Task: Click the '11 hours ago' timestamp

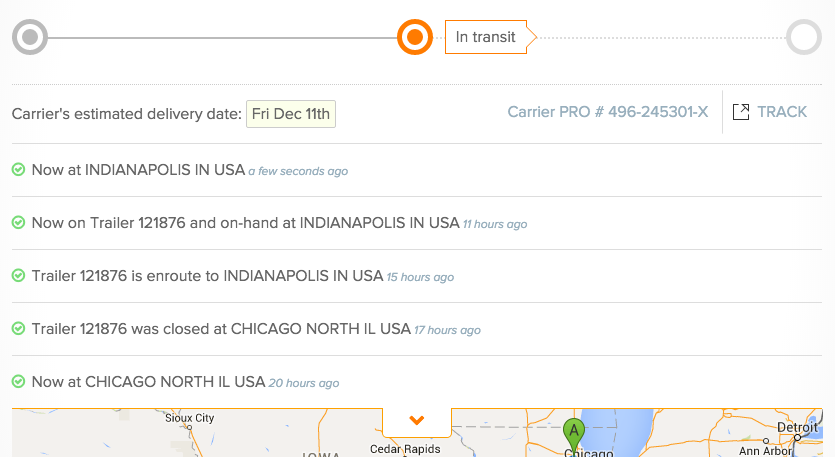Action: (x=495, y=224)
